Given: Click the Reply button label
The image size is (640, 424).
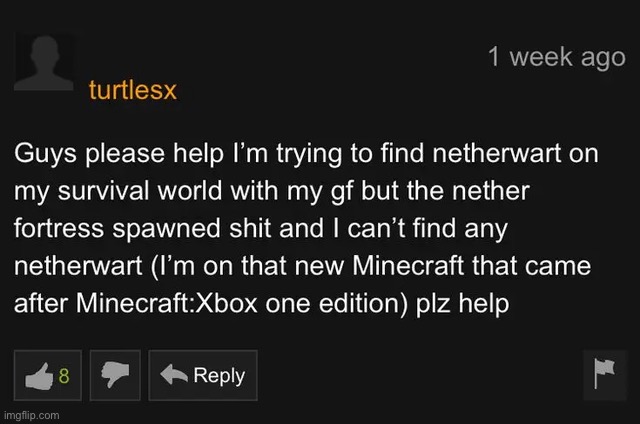Looking at the screenshot, I should tap(219, 375).
